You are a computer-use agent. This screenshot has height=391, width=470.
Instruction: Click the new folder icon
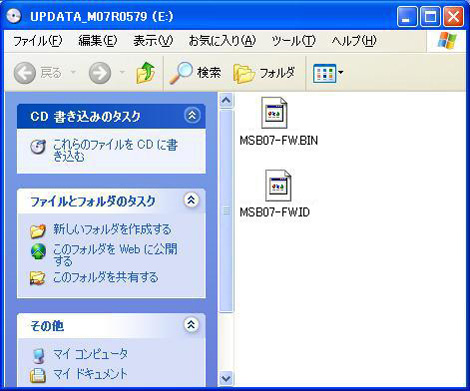pyautogui.click(x=38, y=231)
